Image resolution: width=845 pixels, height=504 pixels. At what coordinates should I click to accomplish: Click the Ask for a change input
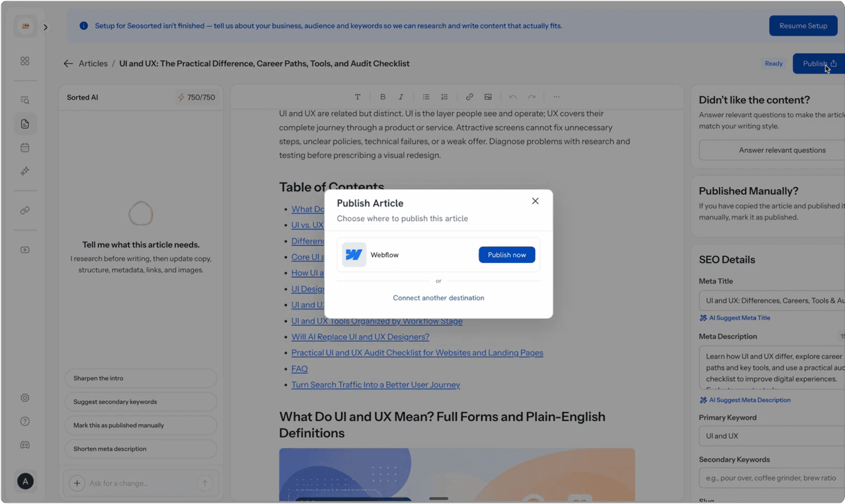140,483
